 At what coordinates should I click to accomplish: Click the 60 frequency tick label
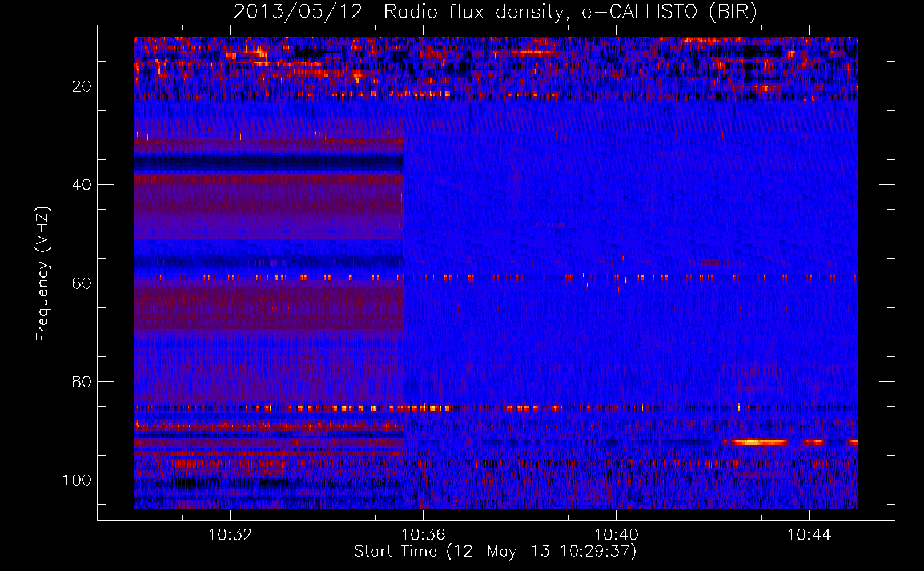coord(82,283)
